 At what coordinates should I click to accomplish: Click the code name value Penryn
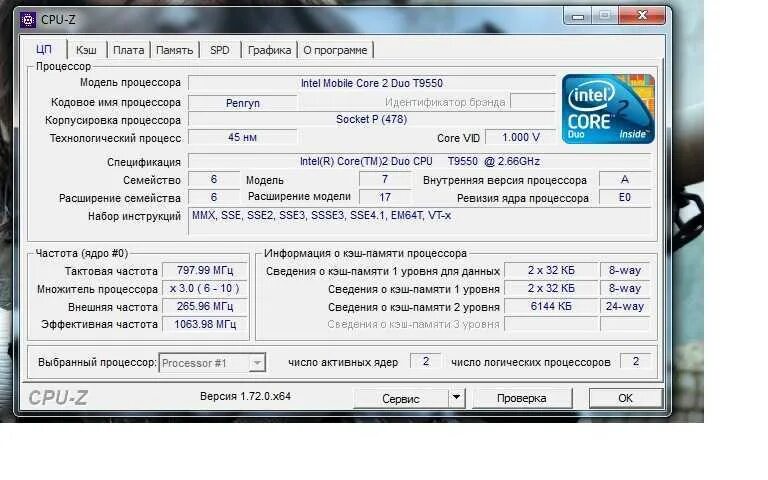coord(243,103)
